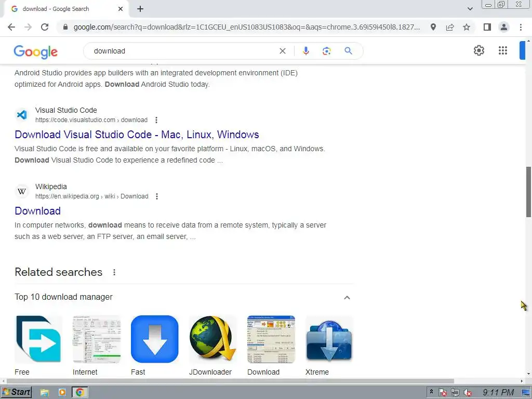532x399 pixels.
Task: Open more options for Visual Studio Code result
Action: (156, 120)
